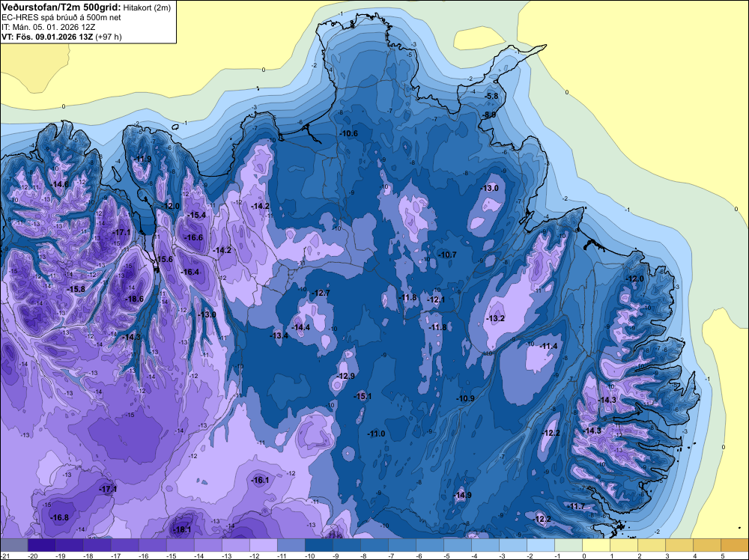Screen dimensions: 749x560
Task: Select the -13.4 temperature value
Action: click(x=279, y=335)
